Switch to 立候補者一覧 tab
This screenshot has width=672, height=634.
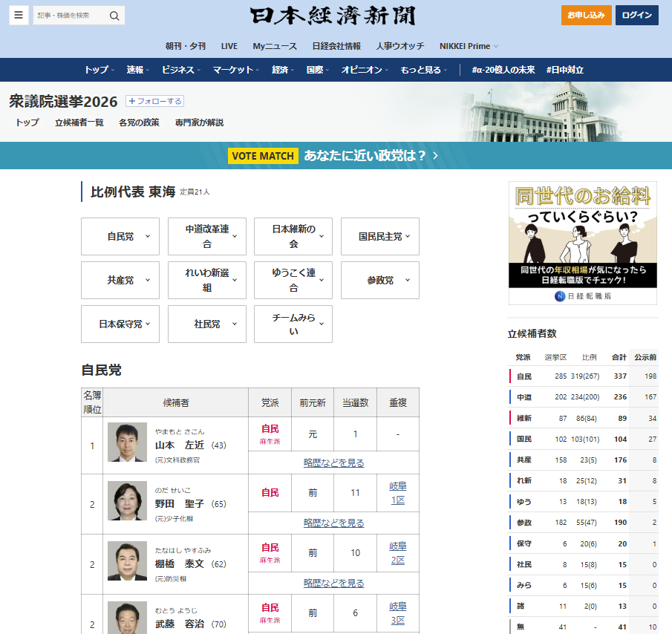pyautogui.click(x=79, y=122)
